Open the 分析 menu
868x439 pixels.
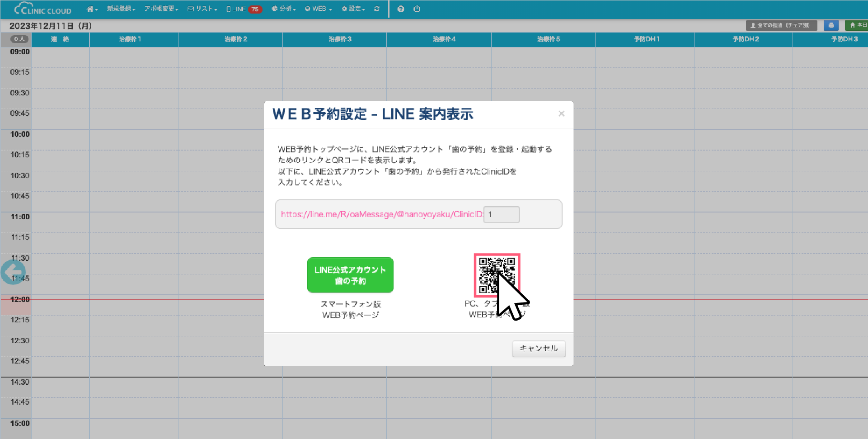point(284,9)
